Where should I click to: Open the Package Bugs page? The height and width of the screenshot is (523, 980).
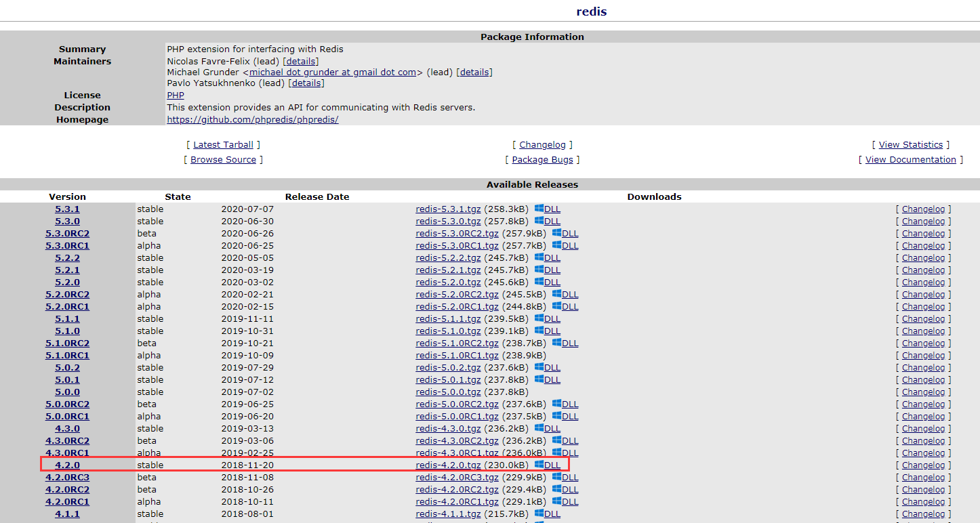[x=543, y=159]
